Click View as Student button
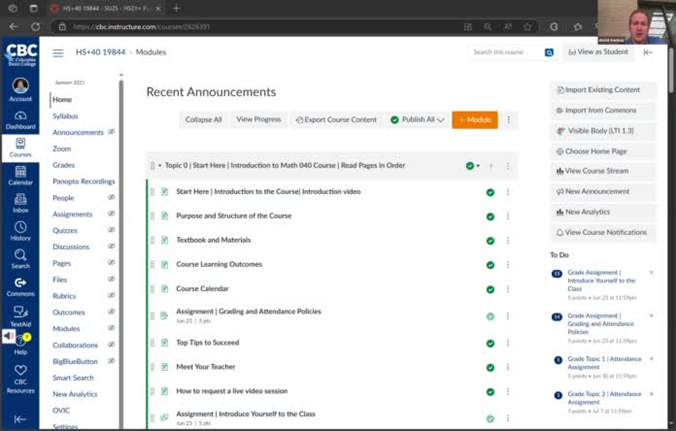The image size is (676, 431). 598,52
